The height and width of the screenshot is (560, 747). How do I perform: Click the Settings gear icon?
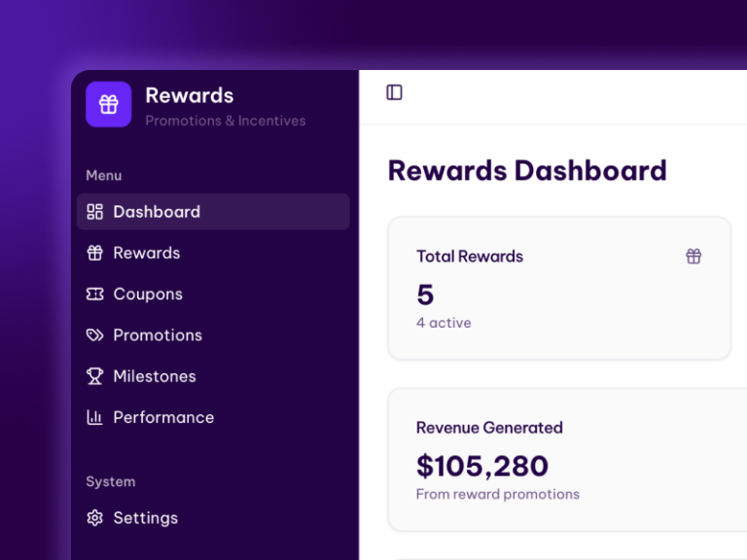tap(94, 518)
